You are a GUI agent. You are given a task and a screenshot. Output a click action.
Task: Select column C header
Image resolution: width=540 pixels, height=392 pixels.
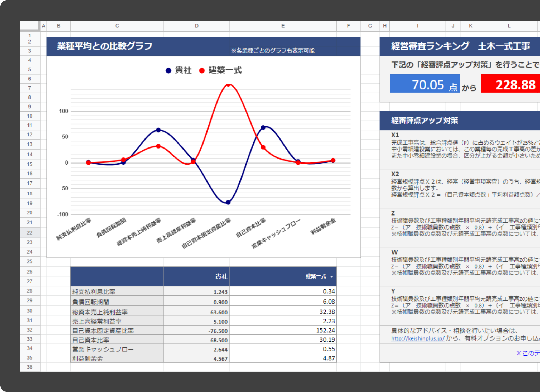tap(117, 26)
